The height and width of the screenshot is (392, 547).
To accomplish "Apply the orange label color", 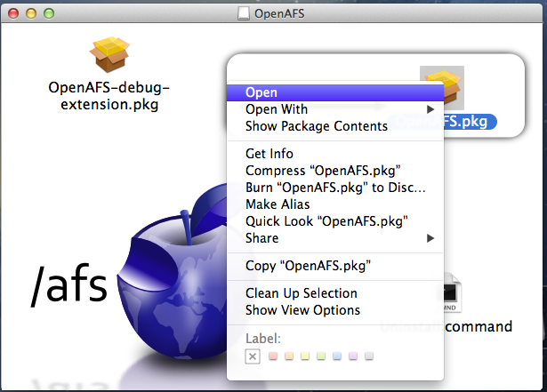I will click(289, 356).
